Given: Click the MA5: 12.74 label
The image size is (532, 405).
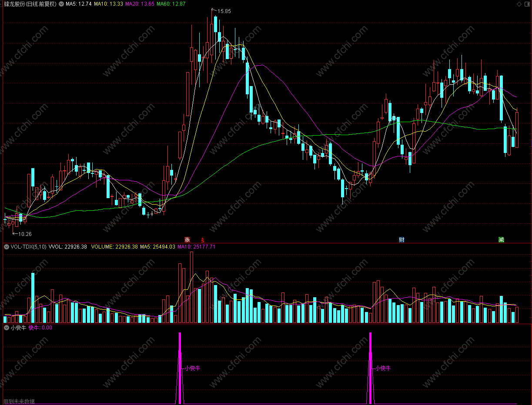Looking at the screenshot, I should 79,4.
